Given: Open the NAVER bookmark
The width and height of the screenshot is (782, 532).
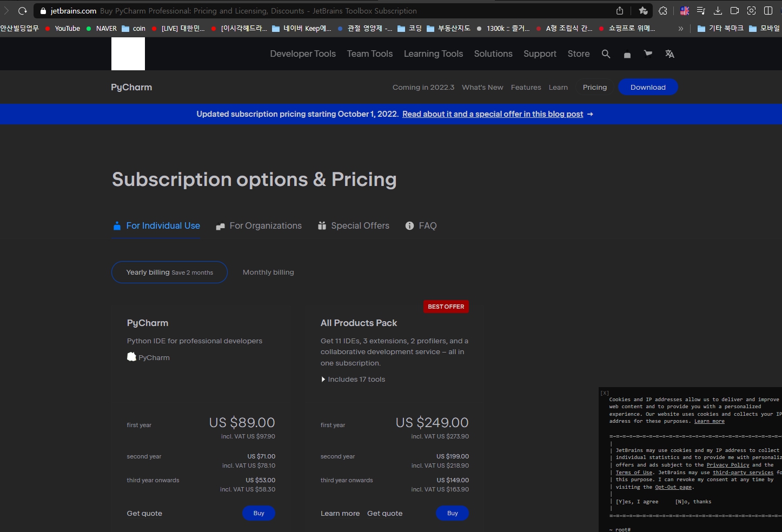Looking at the screenshot, I should point(101,28).
